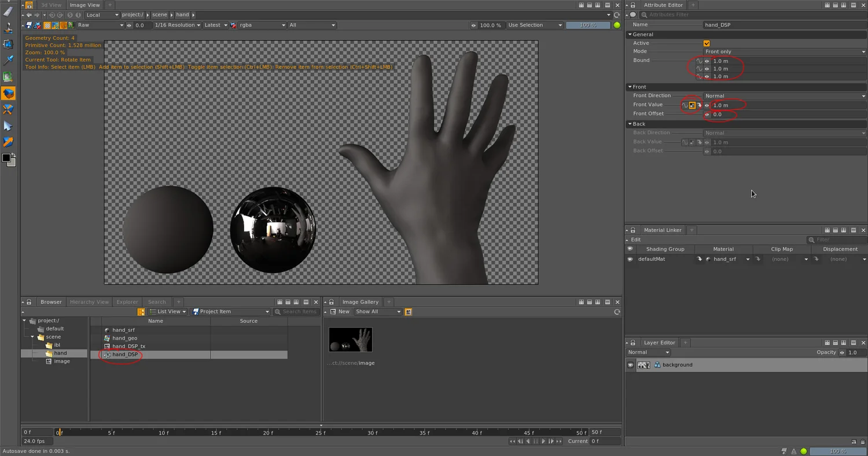Click the Image Gallery refresh icon
Screen dimensions: 868x456
click(x=617, y=312)
